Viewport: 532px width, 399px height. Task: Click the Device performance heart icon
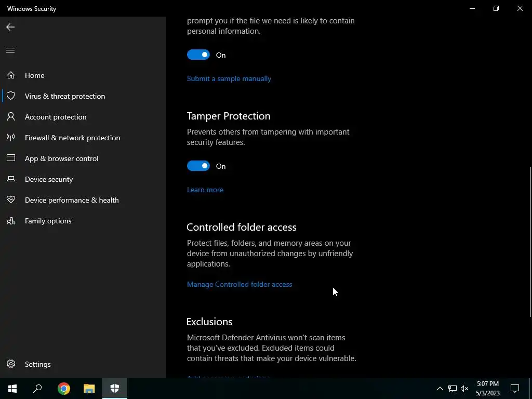point(11,199)
